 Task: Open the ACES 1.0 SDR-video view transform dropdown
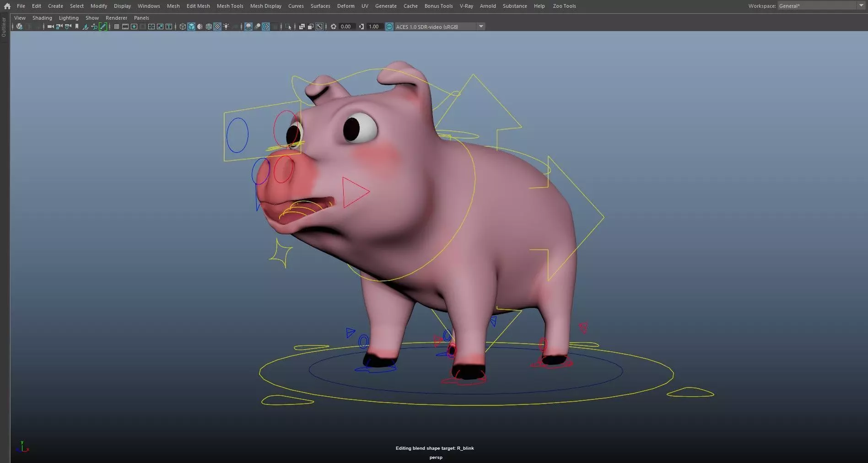point(440,27)
